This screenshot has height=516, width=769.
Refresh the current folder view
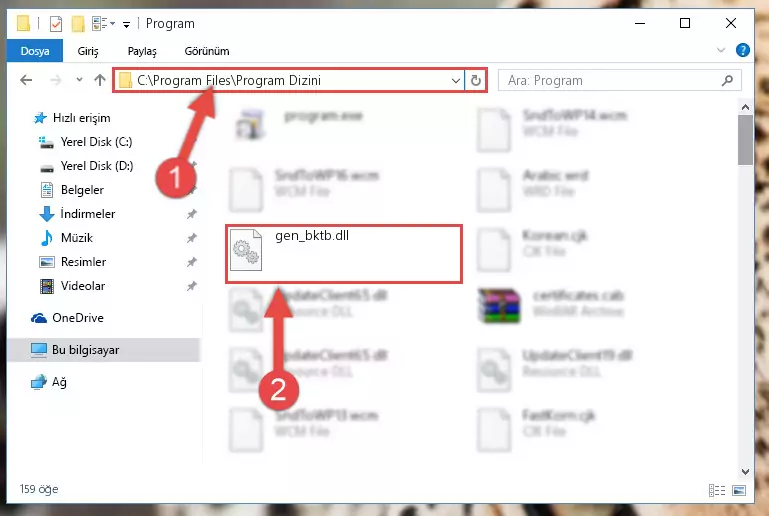point(475,80)
